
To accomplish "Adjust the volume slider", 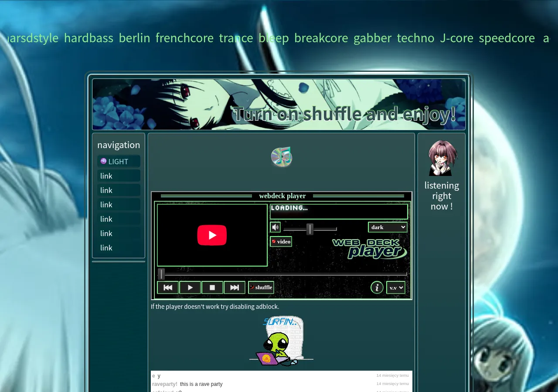I will coord(310,229).
